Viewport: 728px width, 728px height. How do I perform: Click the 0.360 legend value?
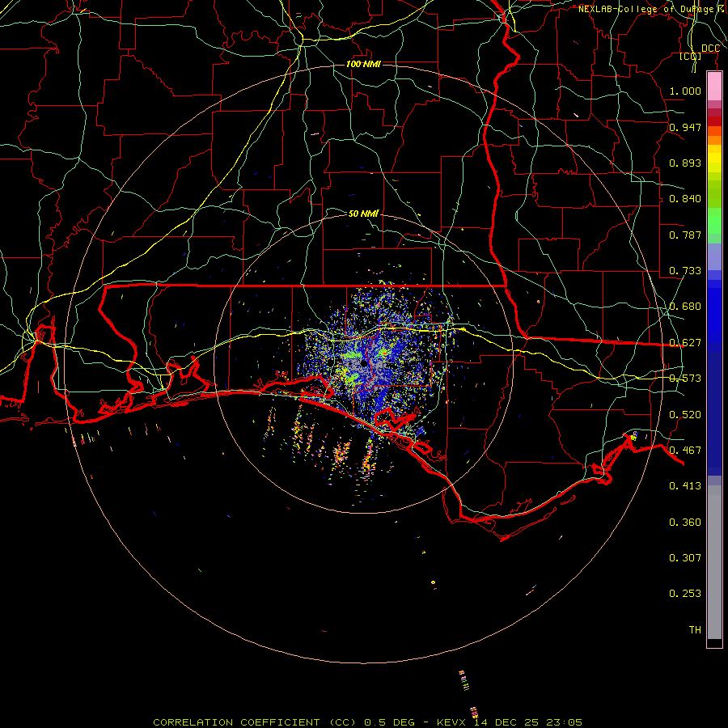click(x=685, y=523)
